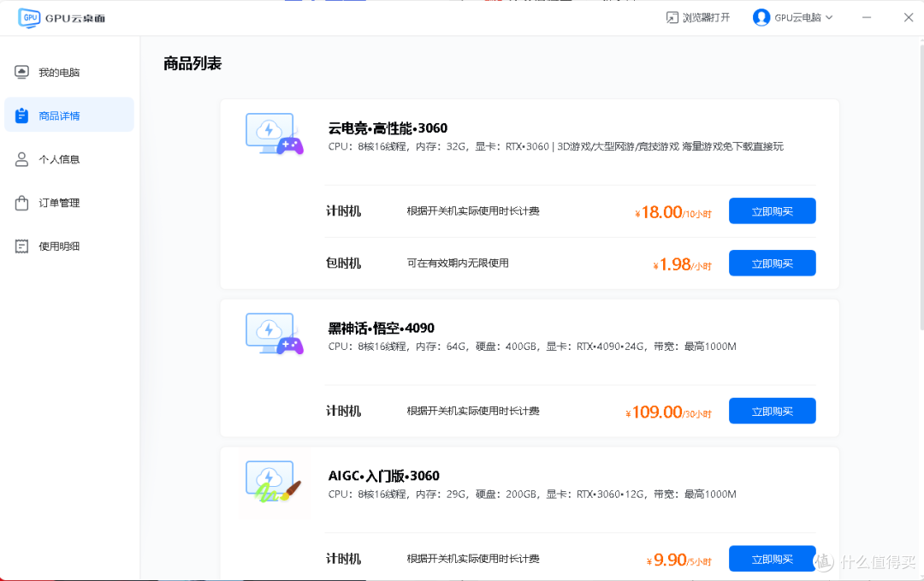Click the 包时机 label

[344, 263]
